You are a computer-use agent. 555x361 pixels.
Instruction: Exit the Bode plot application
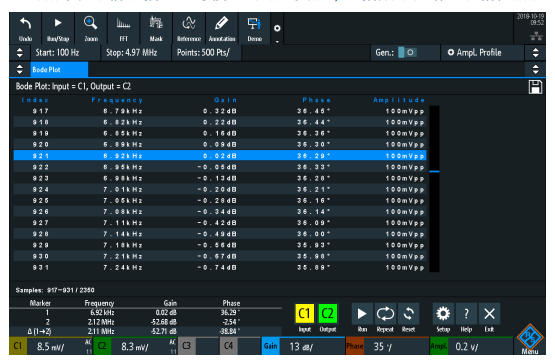pyautogui.click(x=490, y=314)
